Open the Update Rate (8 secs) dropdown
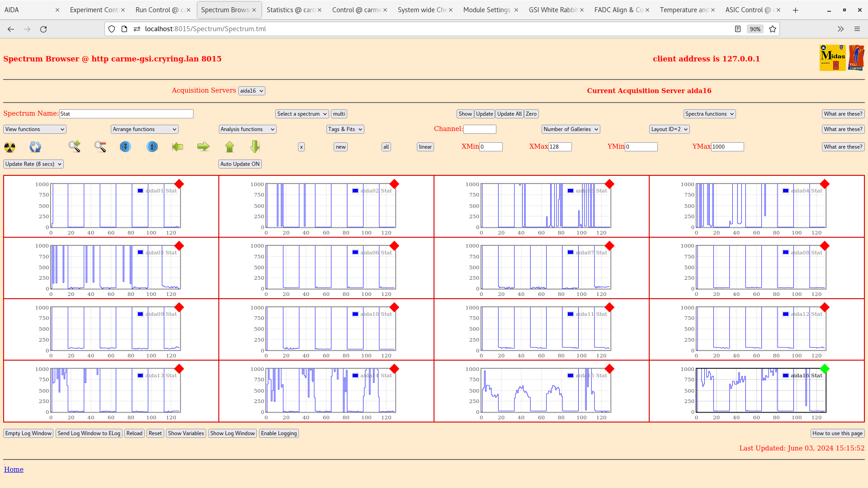The image size is (868, 488). coord(33,164)
